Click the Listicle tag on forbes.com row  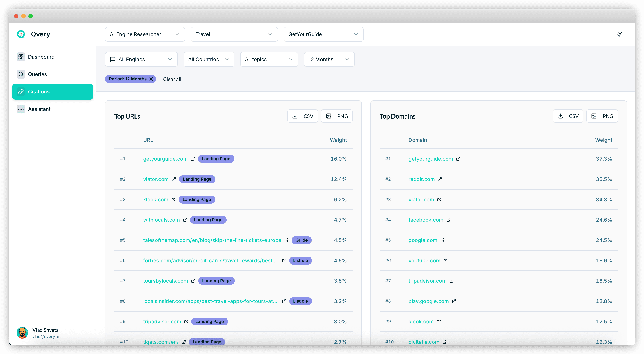click(x=300, y=261)
